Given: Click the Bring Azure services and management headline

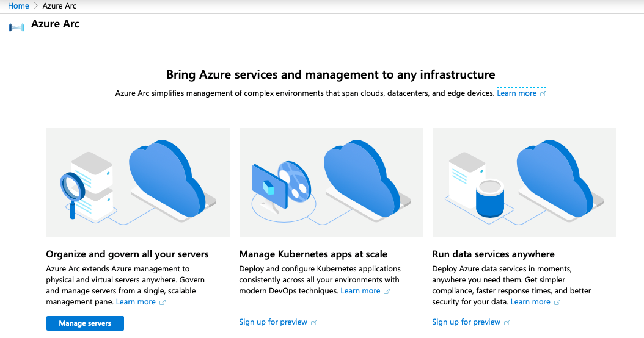Looking at the screenshot, I should point(331,74).
